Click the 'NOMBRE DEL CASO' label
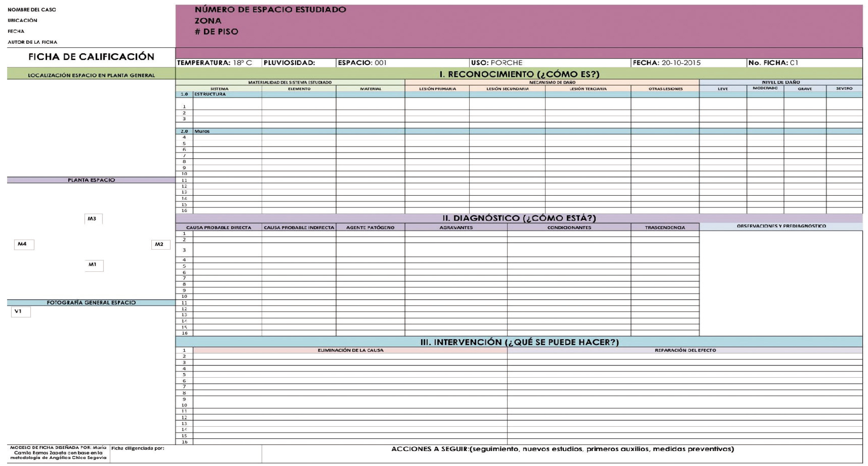868x466 pixels. pyautogui.click(x=32, y=10)
